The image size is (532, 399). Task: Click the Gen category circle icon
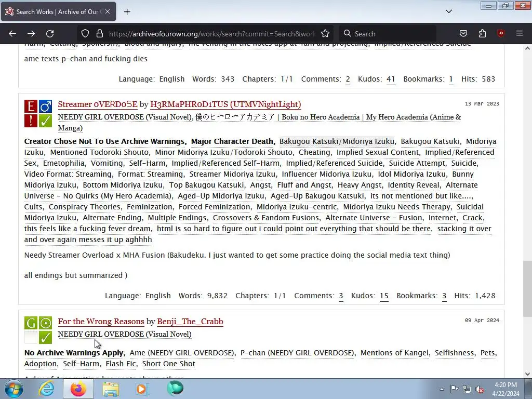pyautogui.click(x=45, y=323)
